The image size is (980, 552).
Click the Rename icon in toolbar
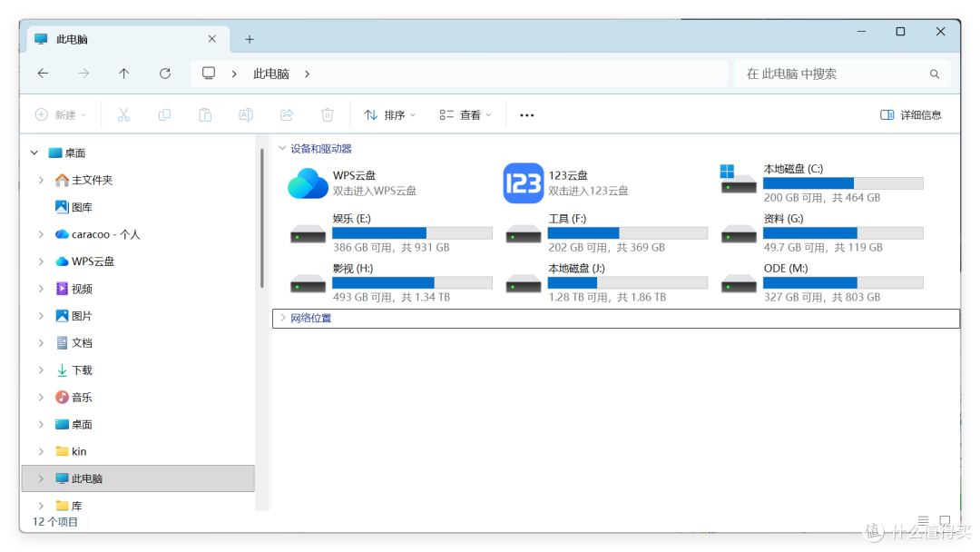[x=246, y=115]
